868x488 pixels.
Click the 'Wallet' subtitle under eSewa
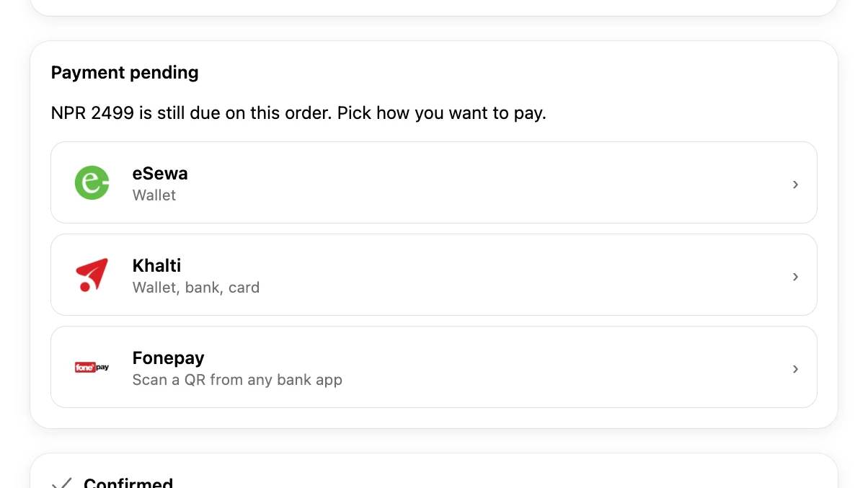click(x=154, y=195)
